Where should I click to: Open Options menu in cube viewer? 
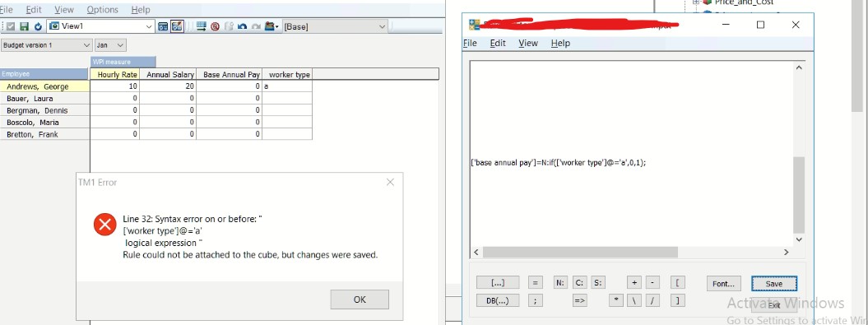pyautogui.click(x=102, y=10)
